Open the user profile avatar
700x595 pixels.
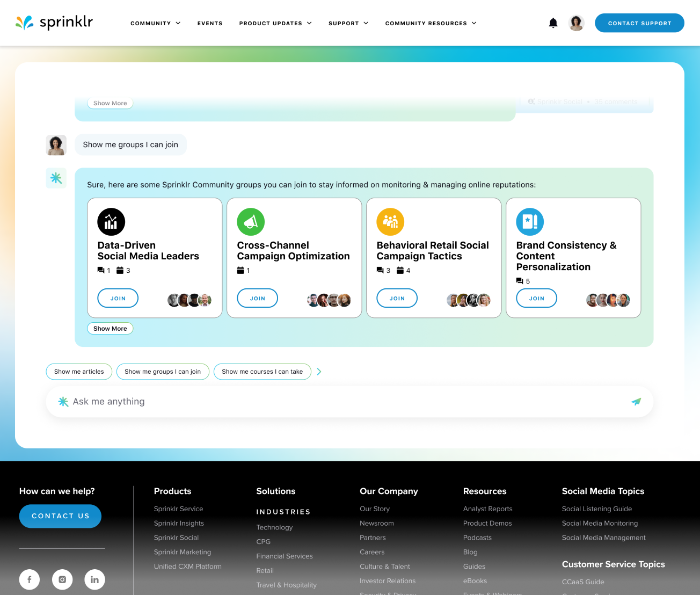[576, 23]
